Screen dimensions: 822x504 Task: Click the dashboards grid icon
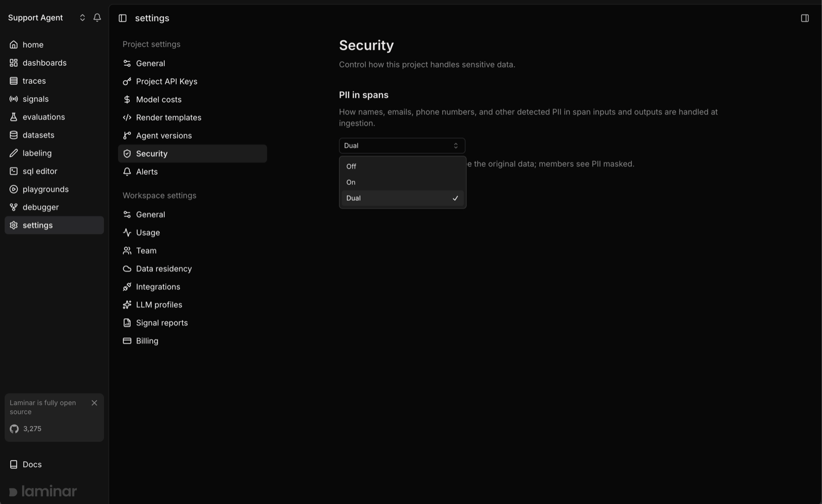click(14, 63)
